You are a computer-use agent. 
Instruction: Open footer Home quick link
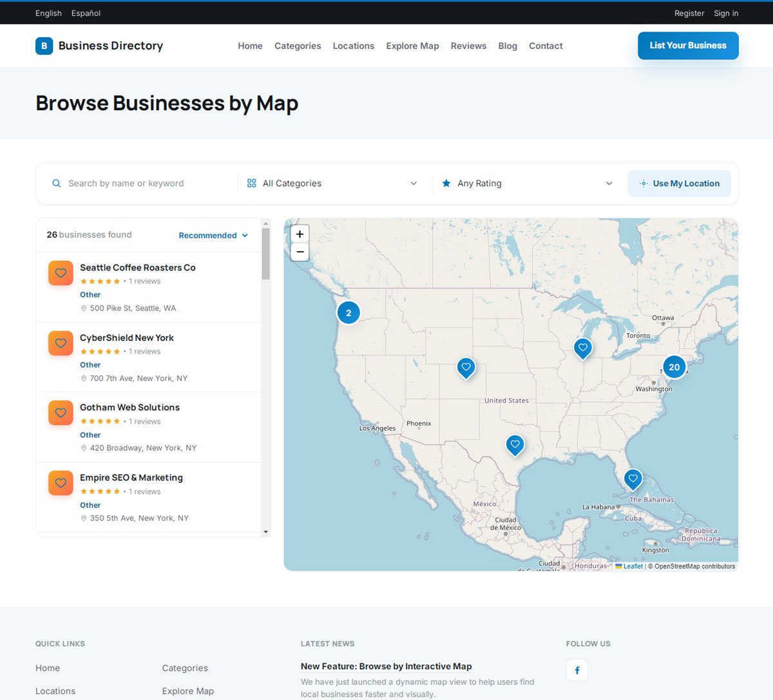(48, 668)
